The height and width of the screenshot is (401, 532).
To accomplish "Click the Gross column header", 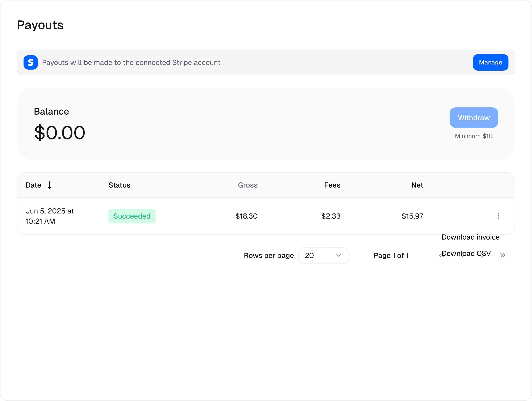I will [247, 185].
